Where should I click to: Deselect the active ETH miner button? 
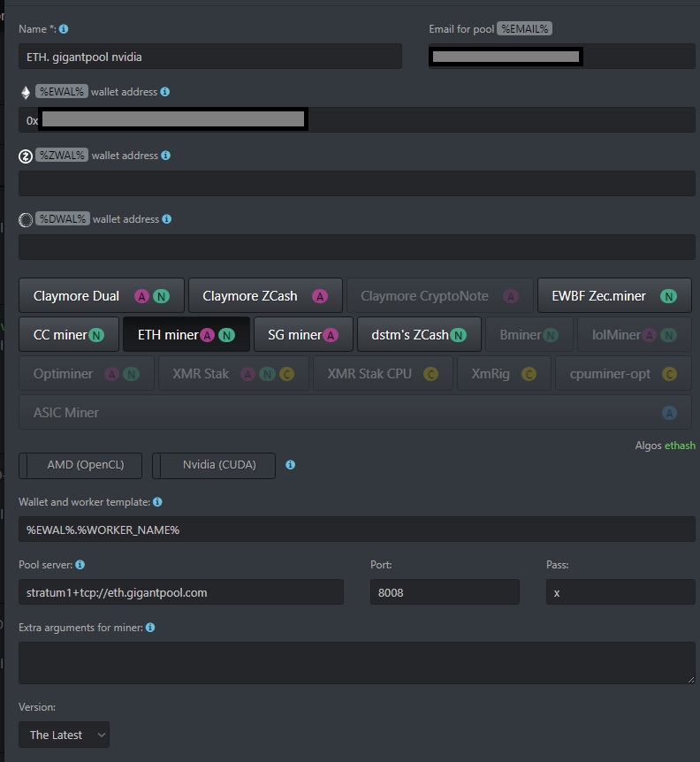pos(186,335)
